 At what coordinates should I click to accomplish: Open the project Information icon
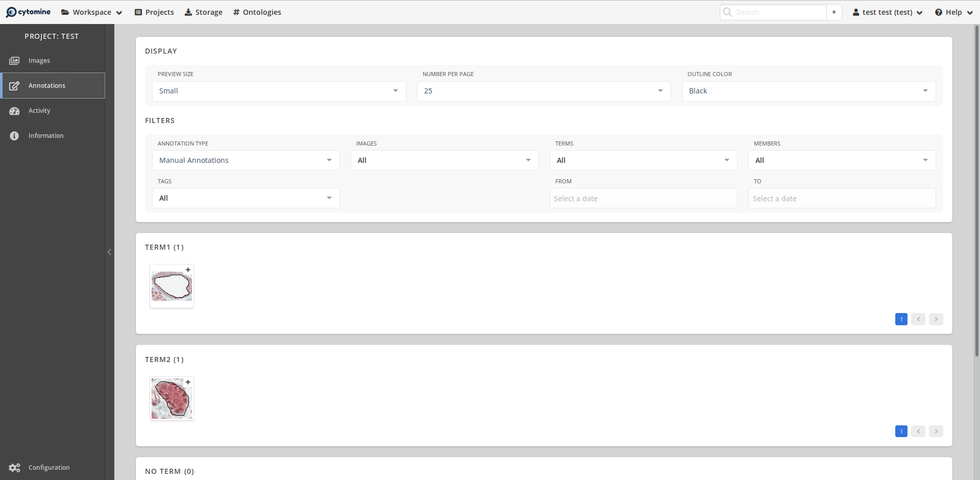click(x=14, y=136)
